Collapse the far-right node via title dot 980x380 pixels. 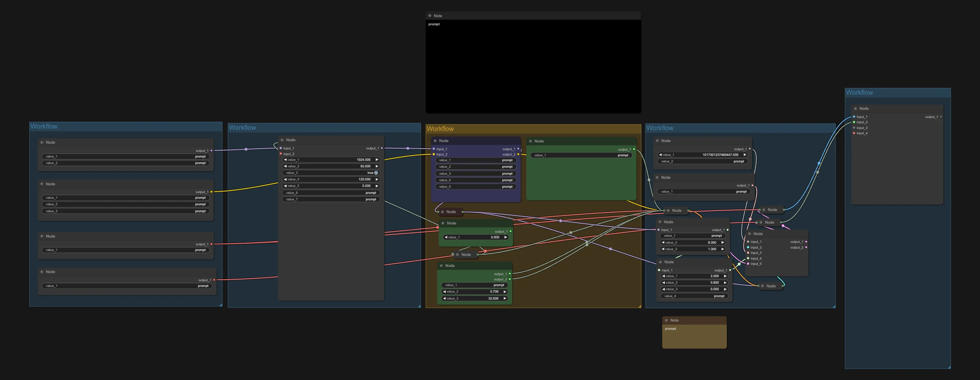[x=855, y=109]
